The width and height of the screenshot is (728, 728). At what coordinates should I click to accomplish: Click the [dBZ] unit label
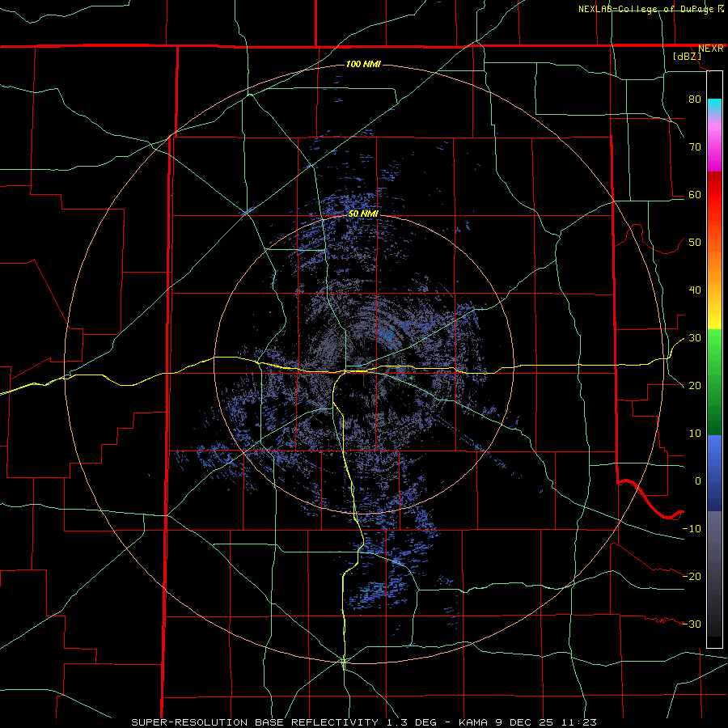coord(687,57)
